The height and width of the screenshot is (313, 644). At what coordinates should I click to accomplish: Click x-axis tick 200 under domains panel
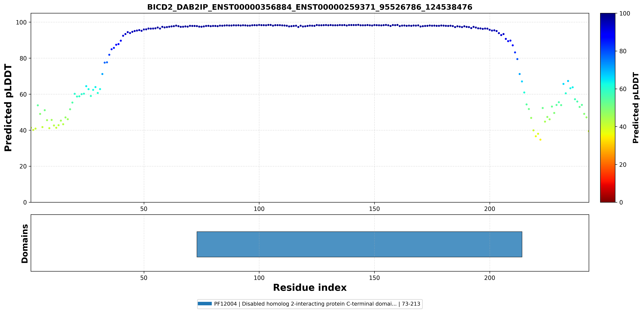pyautogui.click(x=489, y=278)
